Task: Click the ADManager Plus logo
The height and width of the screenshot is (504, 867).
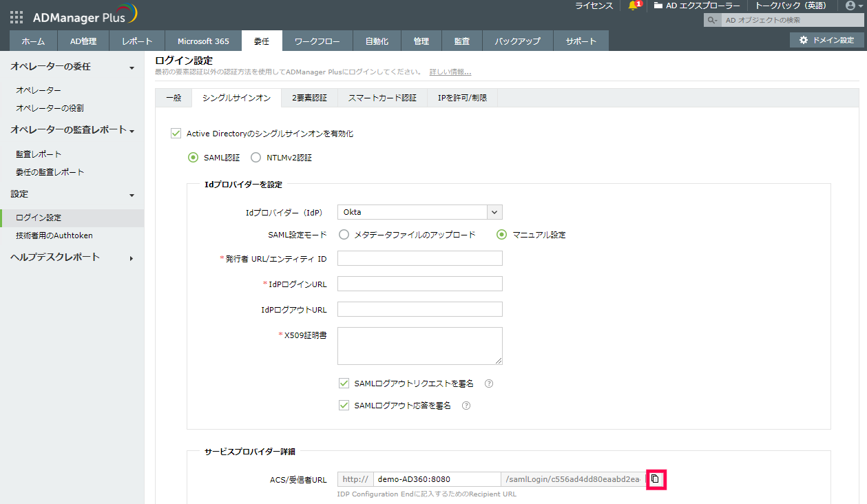Action: (x=85, y=15)
